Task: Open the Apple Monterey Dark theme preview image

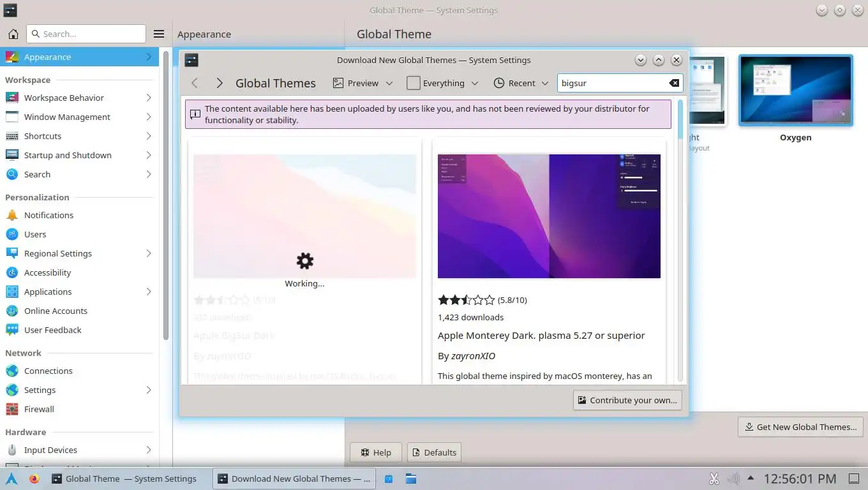Action: (549, 216)
